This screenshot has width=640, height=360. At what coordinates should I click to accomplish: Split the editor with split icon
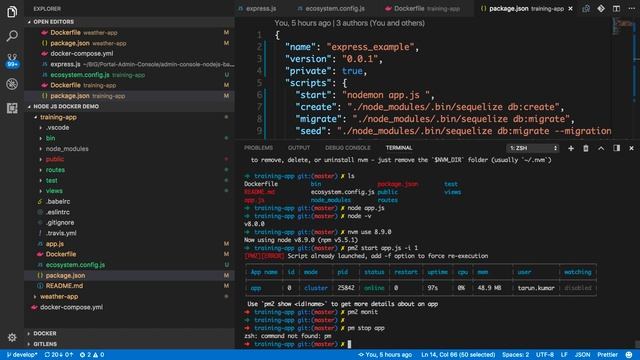tap(616, 8)
